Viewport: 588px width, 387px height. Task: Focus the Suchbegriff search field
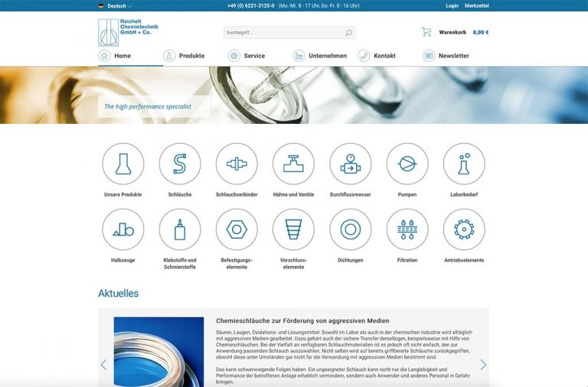pos(289,33)
